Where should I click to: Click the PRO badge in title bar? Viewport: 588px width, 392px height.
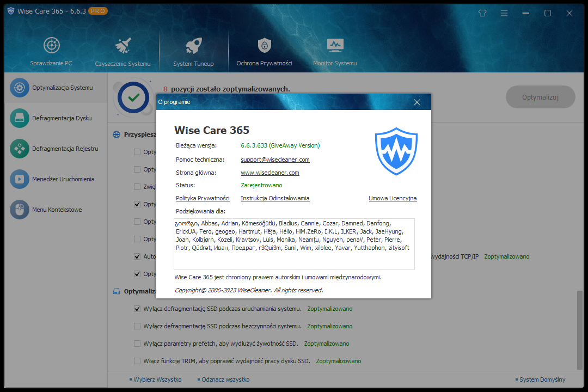click(x=98, y=11)
